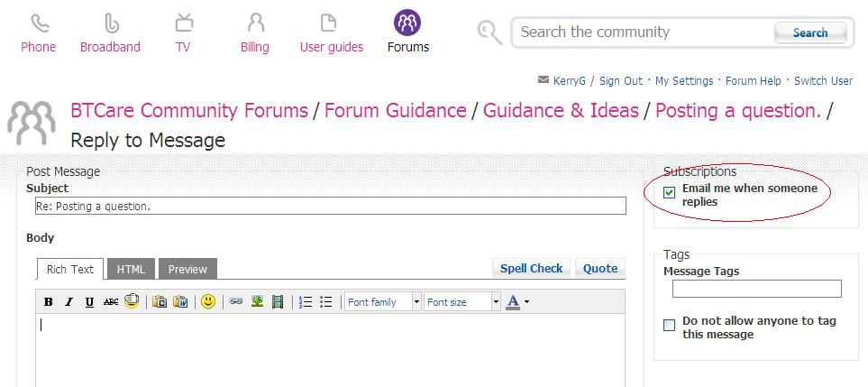Open the Forum Help link
Screen dimensions: 868x387
[x=754, y=81]
